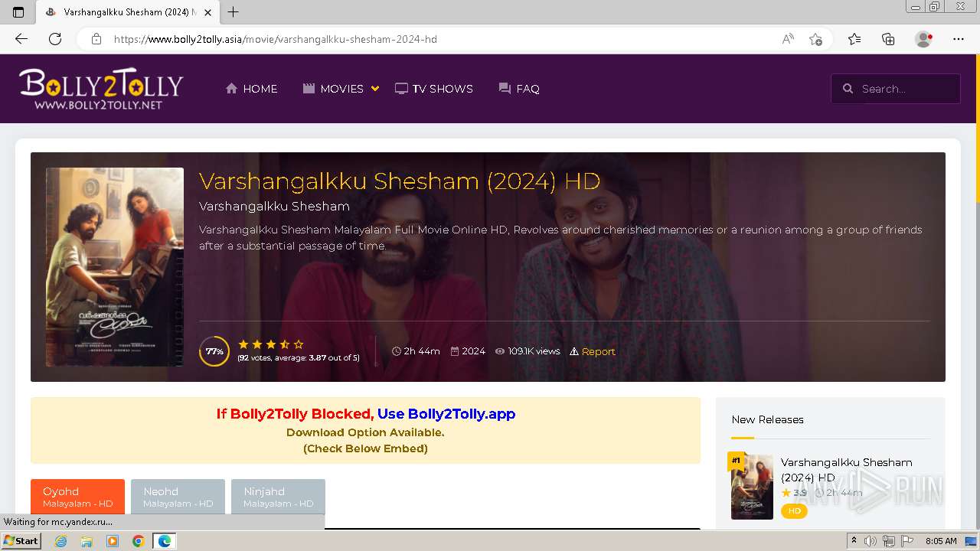Viewport: 980px width, 551px height.
Task: Add this page to favorites
Action: (815, 39)
